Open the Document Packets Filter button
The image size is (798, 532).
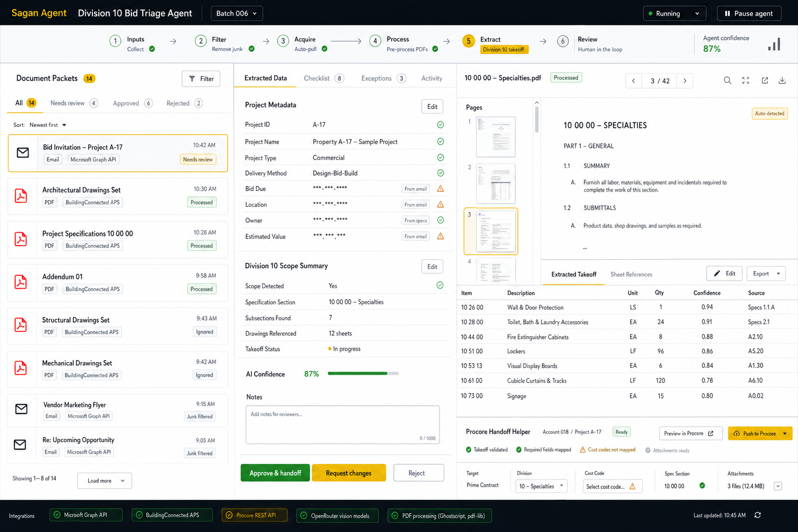point(201,79)
